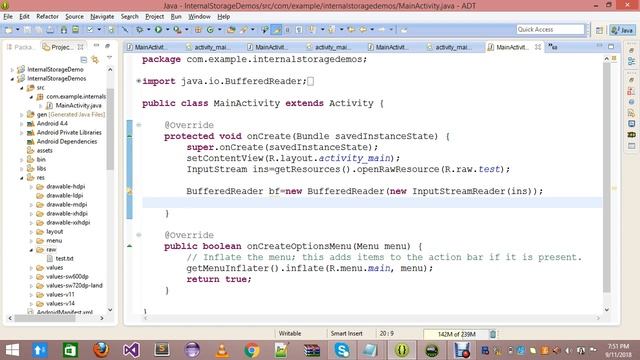Switch to the Java perspective button
Viewport: 640px width, 360px height.
click(622, 30)
